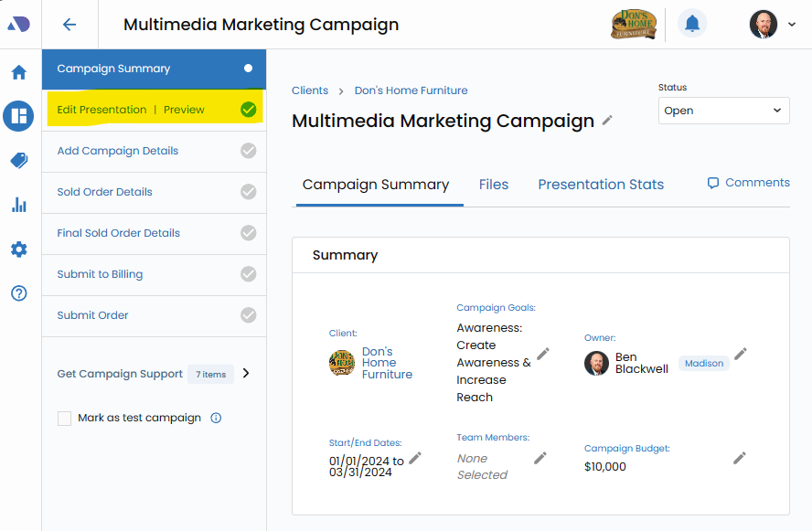Open the user profile menu arrow
The image size is (812, 531).
792,25
